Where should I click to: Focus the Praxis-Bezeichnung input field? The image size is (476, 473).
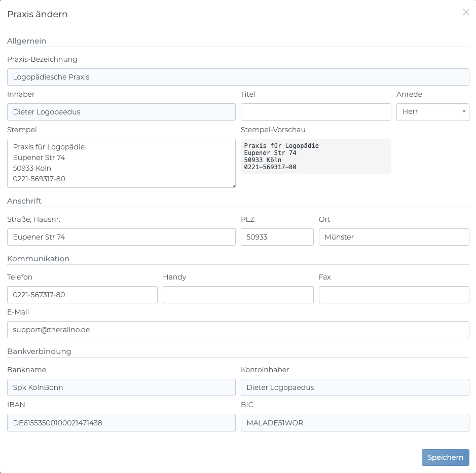(238, 77)
